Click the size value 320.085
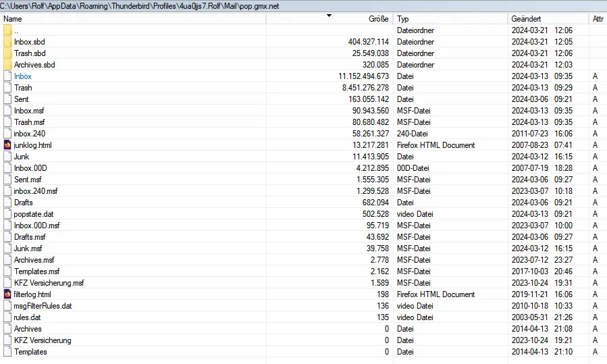Image resolution: width=607 pixels, height=364 pixels. point(375,65)
